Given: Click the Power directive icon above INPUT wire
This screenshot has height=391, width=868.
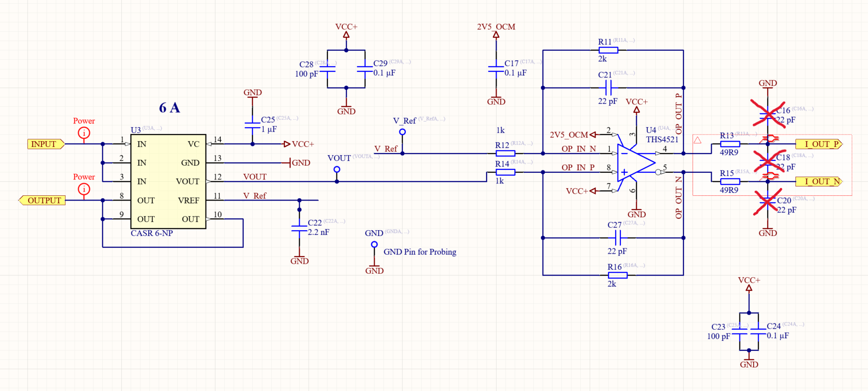Looking at the screenshot, I should (x=84, y=133).
